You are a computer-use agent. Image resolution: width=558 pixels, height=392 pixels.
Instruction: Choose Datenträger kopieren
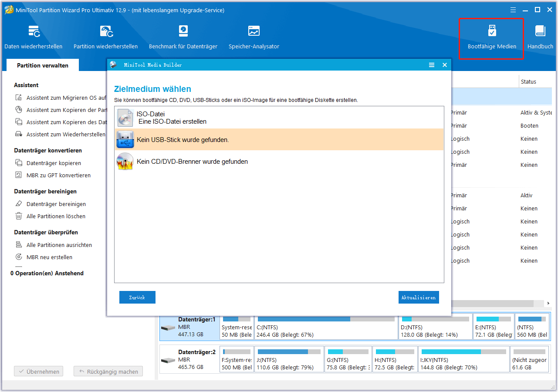(x=48, y=163)
